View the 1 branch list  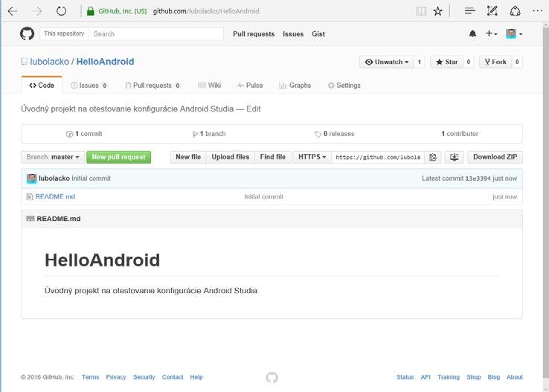coord(209,134)
